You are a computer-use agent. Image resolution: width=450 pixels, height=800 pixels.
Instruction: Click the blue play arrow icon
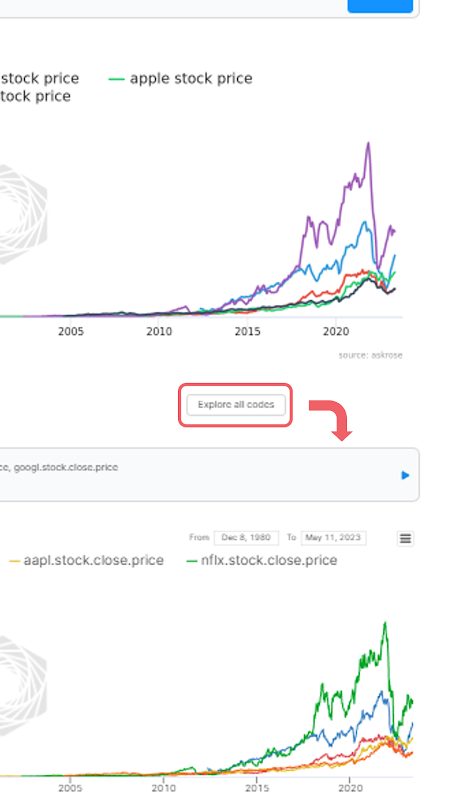(405, 475)
